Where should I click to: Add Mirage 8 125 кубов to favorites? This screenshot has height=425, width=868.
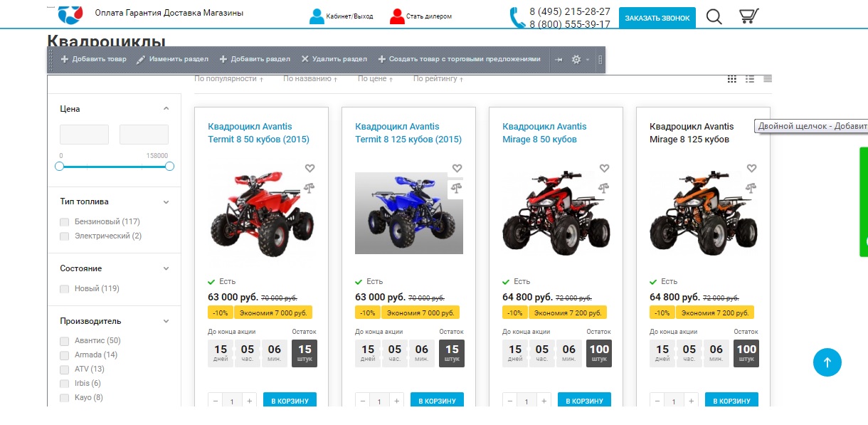(751, 169)
